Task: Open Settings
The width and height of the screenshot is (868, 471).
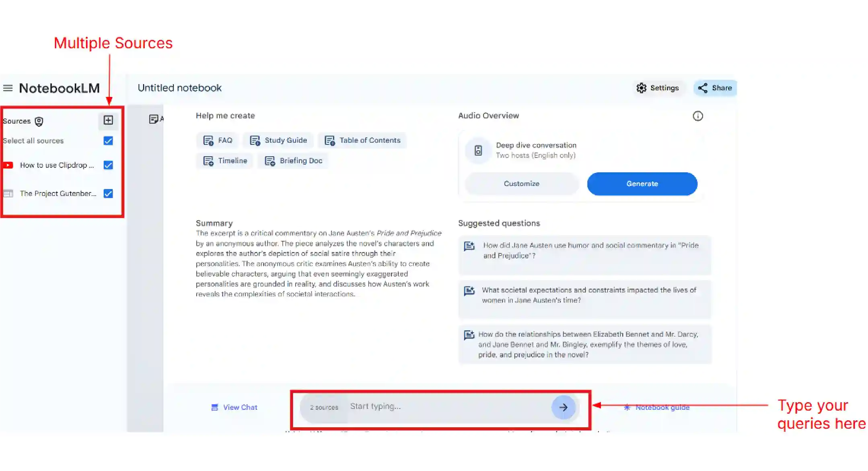Action: (658, 88)
